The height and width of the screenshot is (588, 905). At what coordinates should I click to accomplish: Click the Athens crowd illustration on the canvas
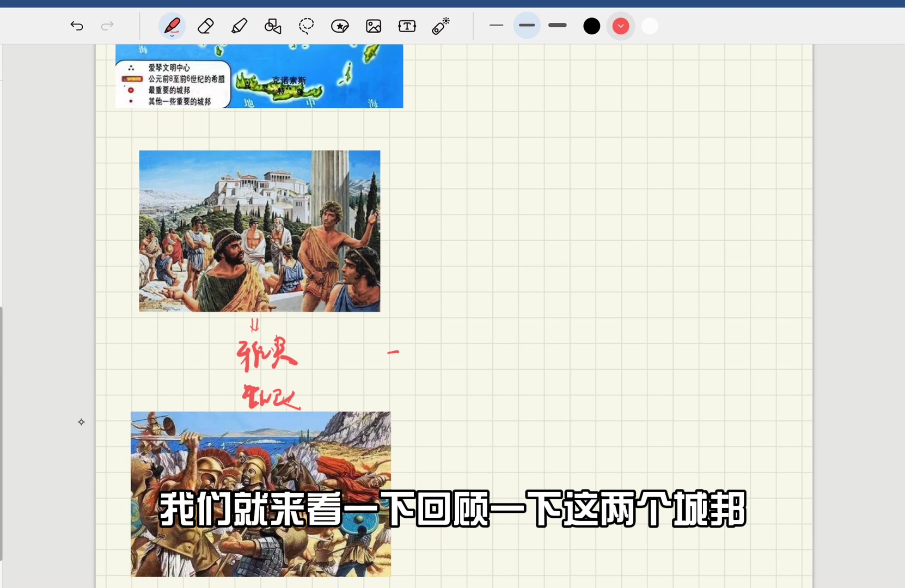click(259, 231)
